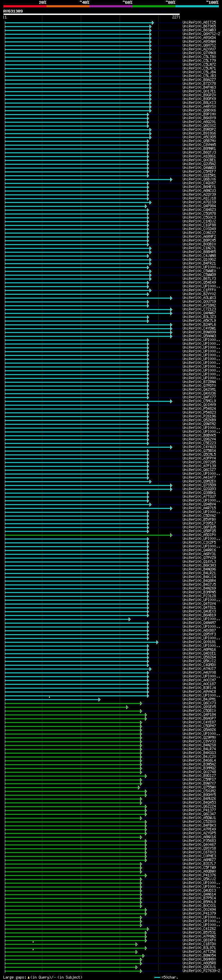Click hit label UniRef100_A4R715

(x=199, y=508)
